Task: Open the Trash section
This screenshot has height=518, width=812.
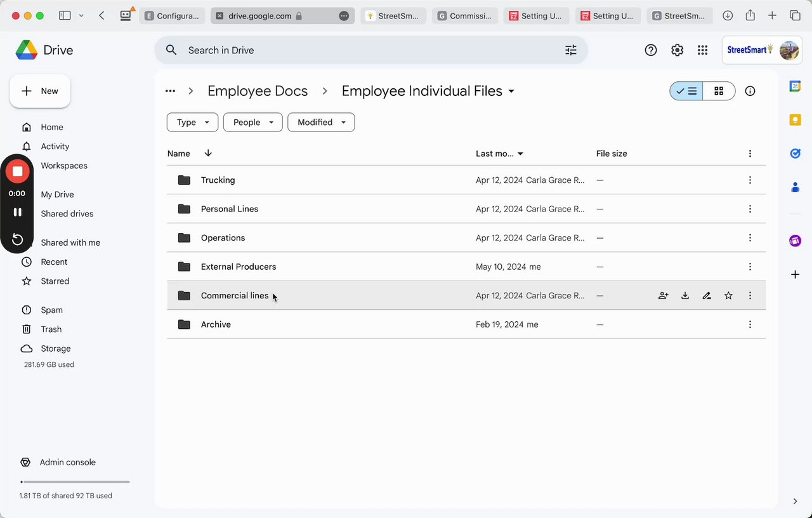Action: click(51, 329)
